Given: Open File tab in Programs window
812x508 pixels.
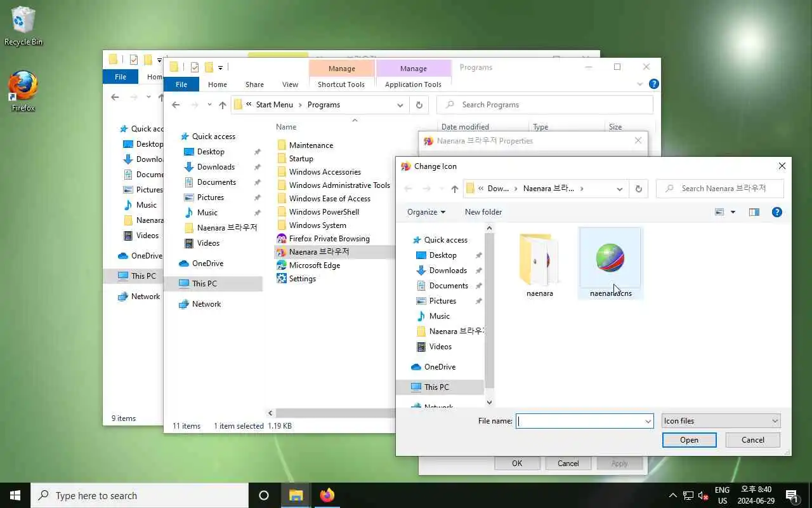Looking at the screenshot, I should point(181,84).
